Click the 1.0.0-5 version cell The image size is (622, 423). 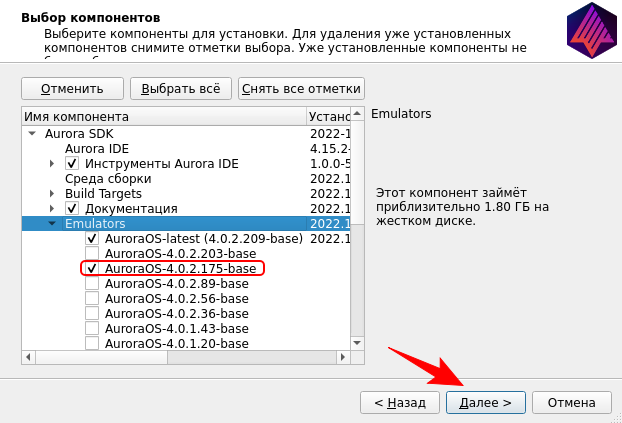pyautogui.click(x=330, y=163)
